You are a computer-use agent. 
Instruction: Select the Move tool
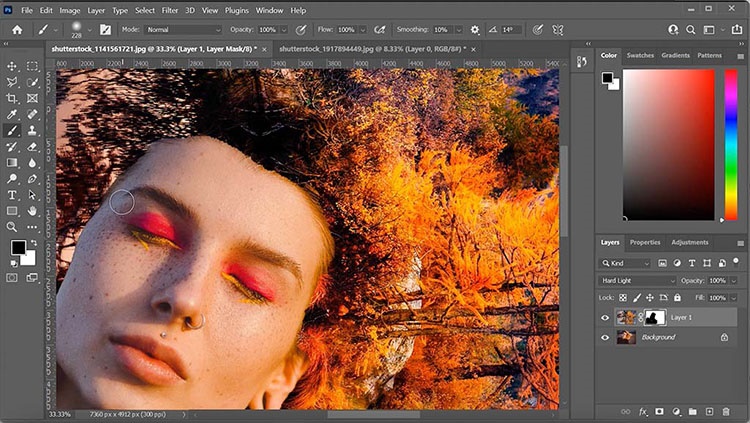tap(12, 66)
